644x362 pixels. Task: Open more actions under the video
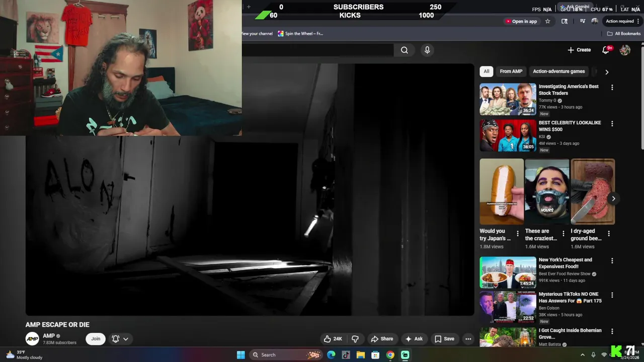tap(468, 339)
